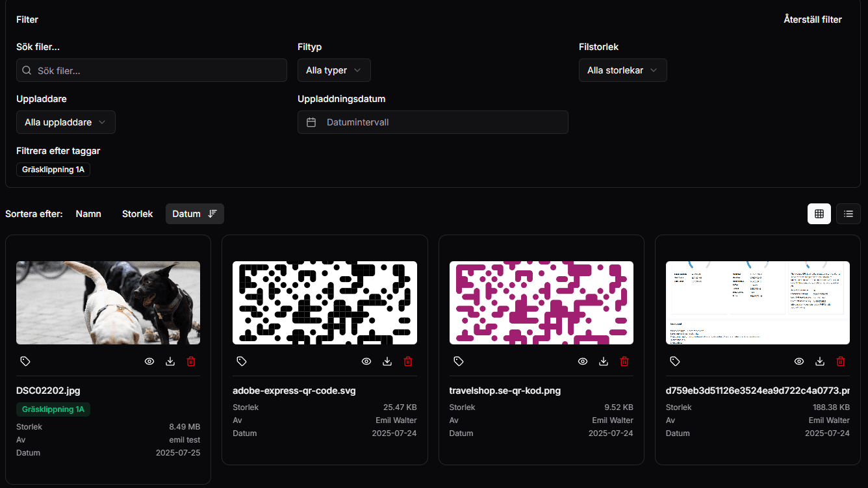The width and height of the screenshot is (868, 488).
Task: Click file name 'DSC02202.jpg'
Action: (48, 391)
